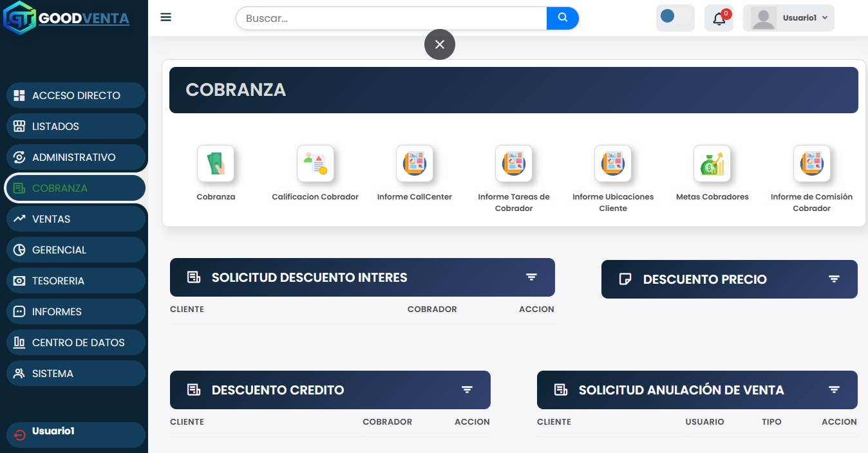Click the Buscar search field

(392, 18)
